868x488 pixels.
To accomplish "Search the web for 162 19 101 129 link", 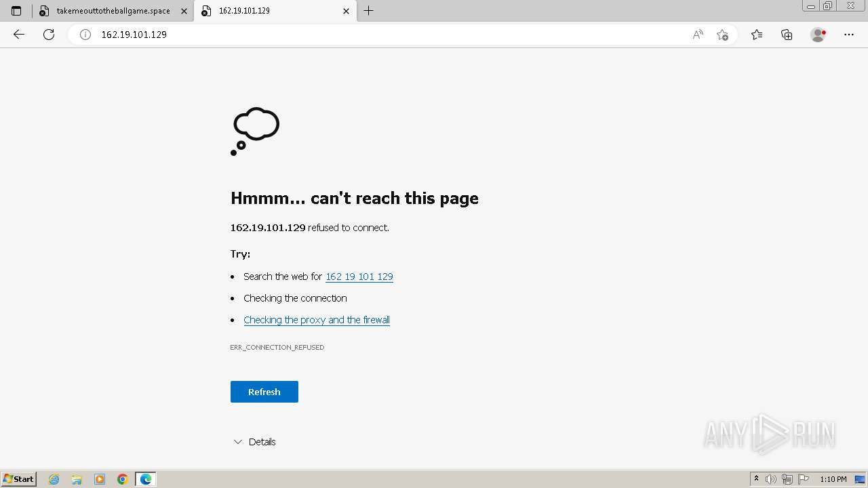I will click(359, 277).
